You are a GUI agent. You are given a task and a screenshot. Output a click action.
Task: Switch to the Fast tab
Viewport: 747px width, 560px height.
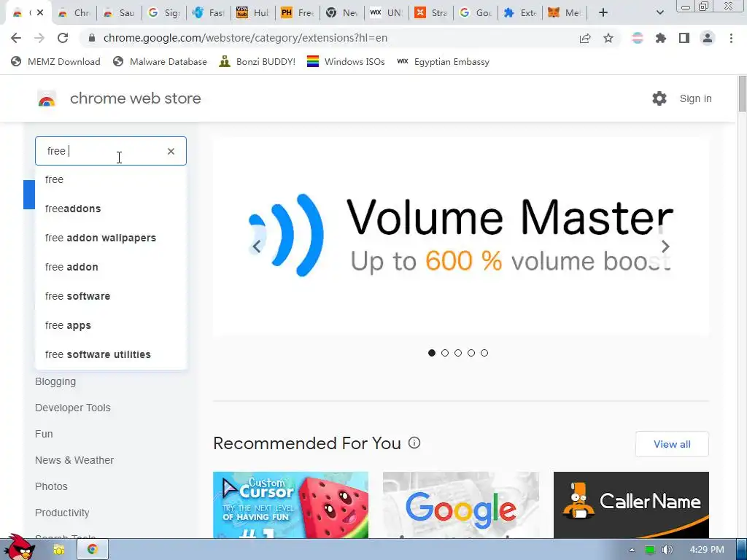tap(209, 13)
